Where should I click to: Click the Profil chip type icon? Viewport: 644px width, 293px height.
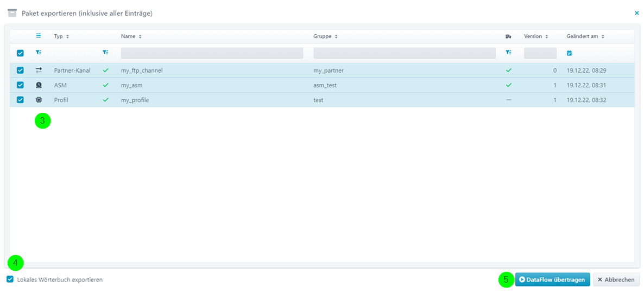pos(39,100)
